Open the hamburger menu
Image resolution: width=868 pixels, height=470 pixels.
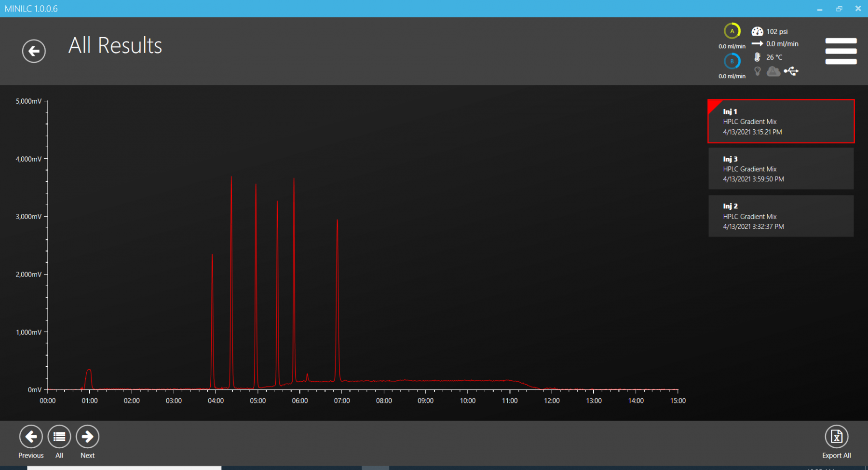coord(841,51)
